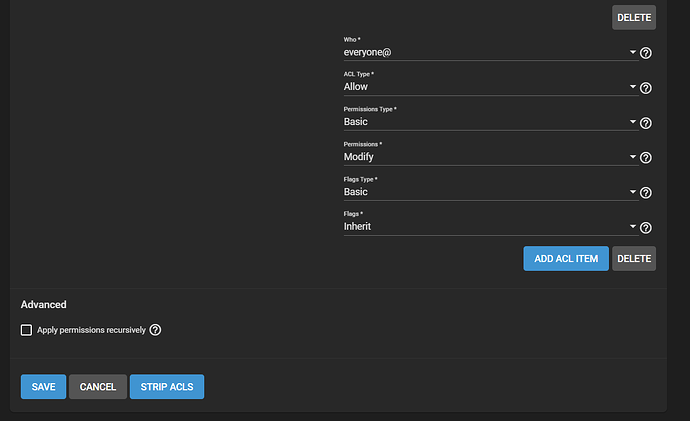
Task: Open the Who dropdown showing everyone@
Action: tap(491, 52)
